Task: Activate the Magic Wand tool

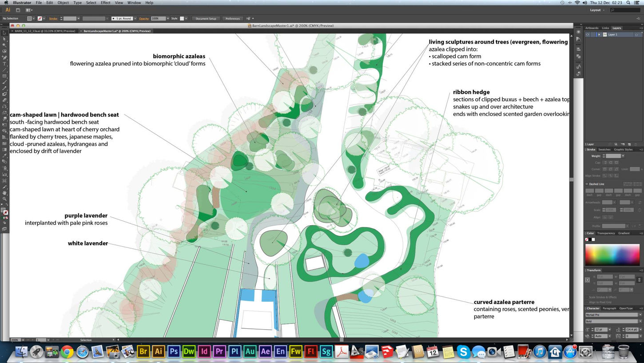Action: [x=4, y=45]
